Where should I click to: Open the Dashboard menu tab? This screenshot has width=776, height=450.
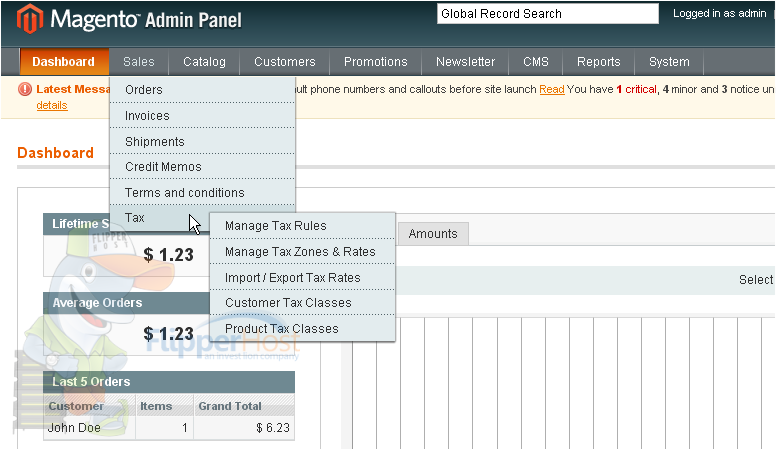click(x=64, y=62)
